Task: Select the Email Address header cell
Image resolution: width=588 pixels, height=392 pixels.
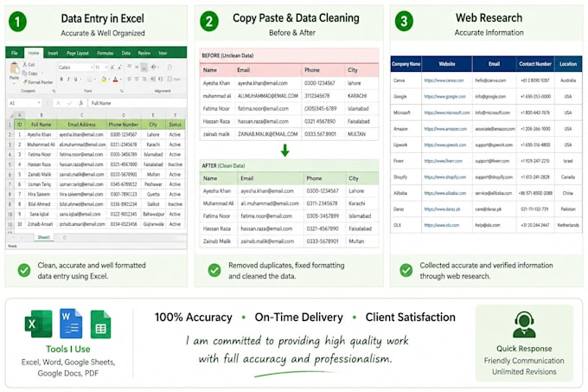Action: click(82, 124)
